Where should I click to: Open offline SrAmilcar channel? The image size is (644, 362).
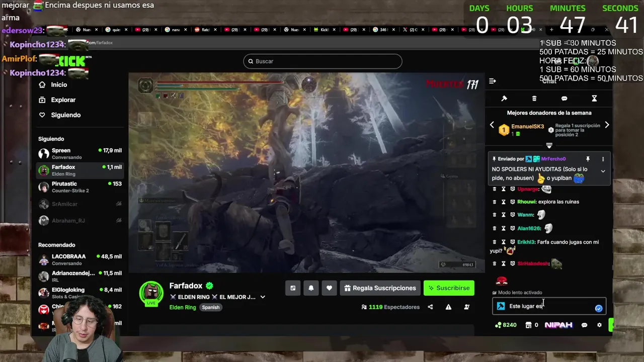click(80, 204)
